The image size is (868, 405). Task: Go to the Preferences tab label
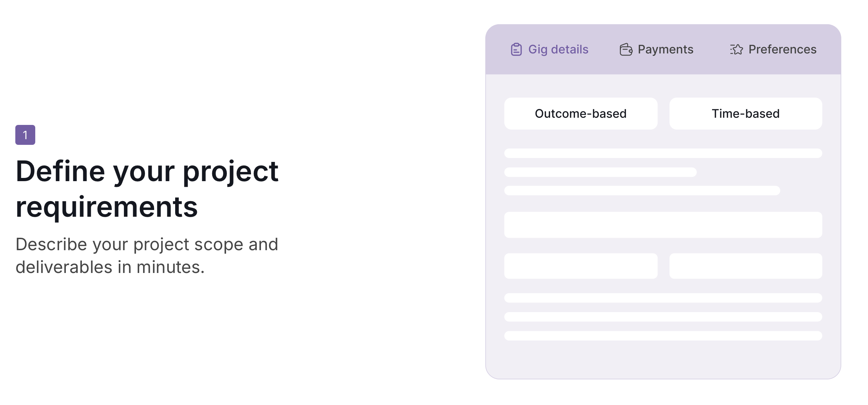click(782, 49)
